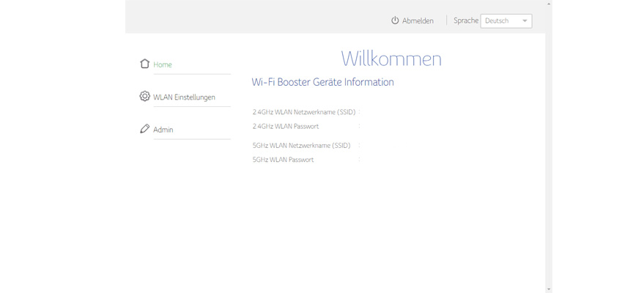Screen dimensions: 644x293
Task: Select the 2.4GHz WLAN Netzwerkname (SSID) row
Action: point(303,112)
